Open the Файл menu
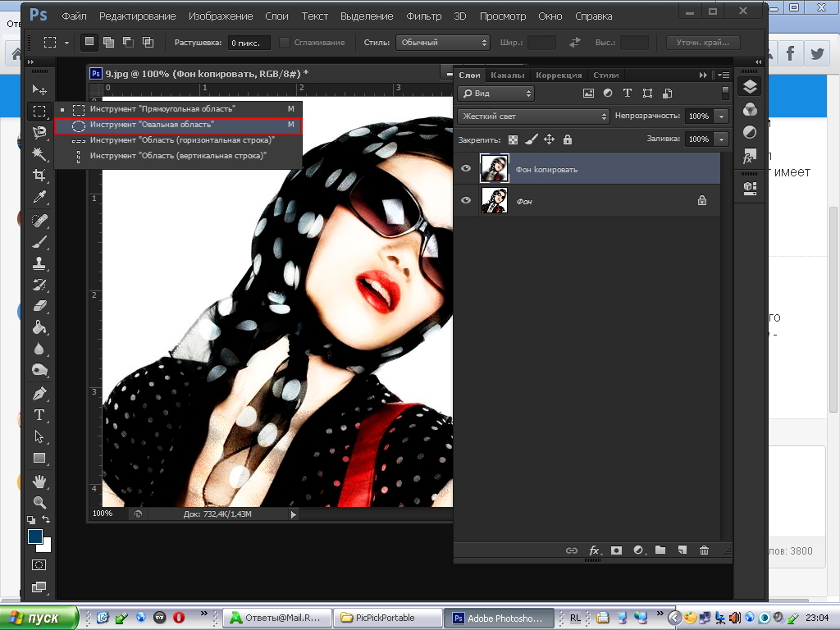 tap(74, 16)
